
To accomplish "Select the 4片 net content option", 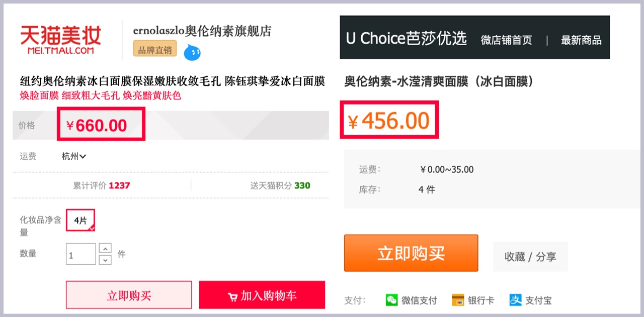I will click(80, 221).
